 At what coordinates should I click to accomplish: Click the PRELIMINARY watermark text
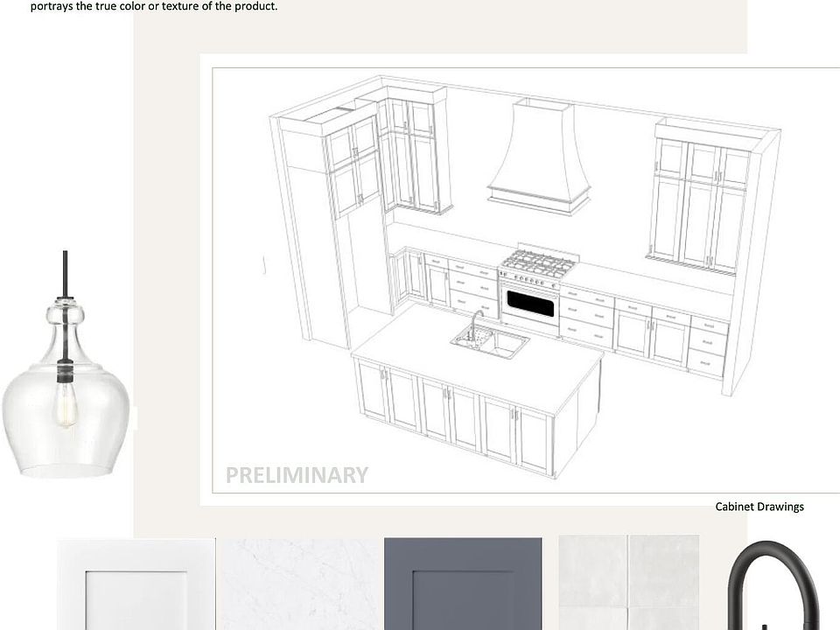pyautogui.click(x=297, y=475)
